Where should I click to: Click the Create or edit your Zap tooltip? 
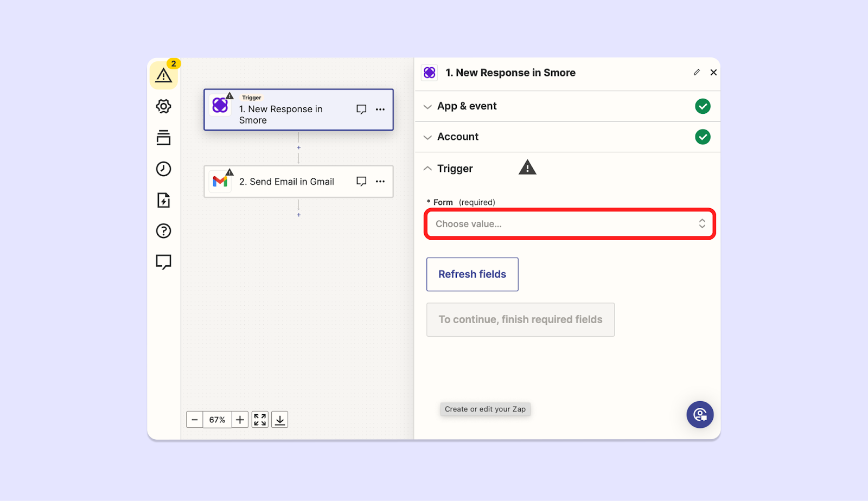485,409
